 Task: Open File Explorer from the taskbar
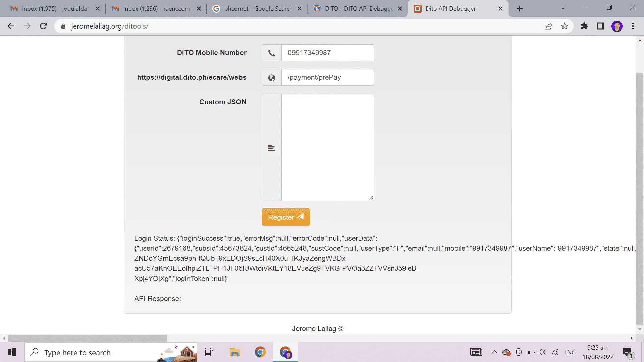pos(235,352)
